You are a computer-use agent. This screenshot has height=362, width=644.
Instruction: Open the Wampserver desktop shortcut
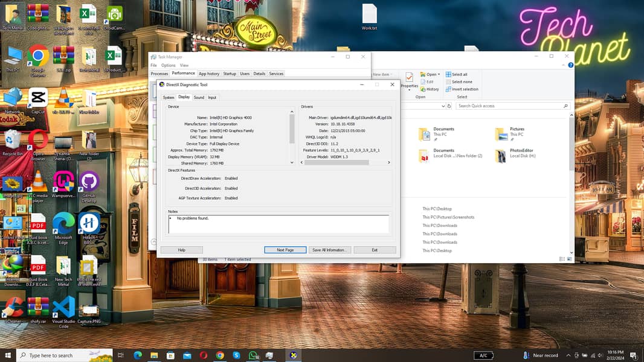point(63,182)
